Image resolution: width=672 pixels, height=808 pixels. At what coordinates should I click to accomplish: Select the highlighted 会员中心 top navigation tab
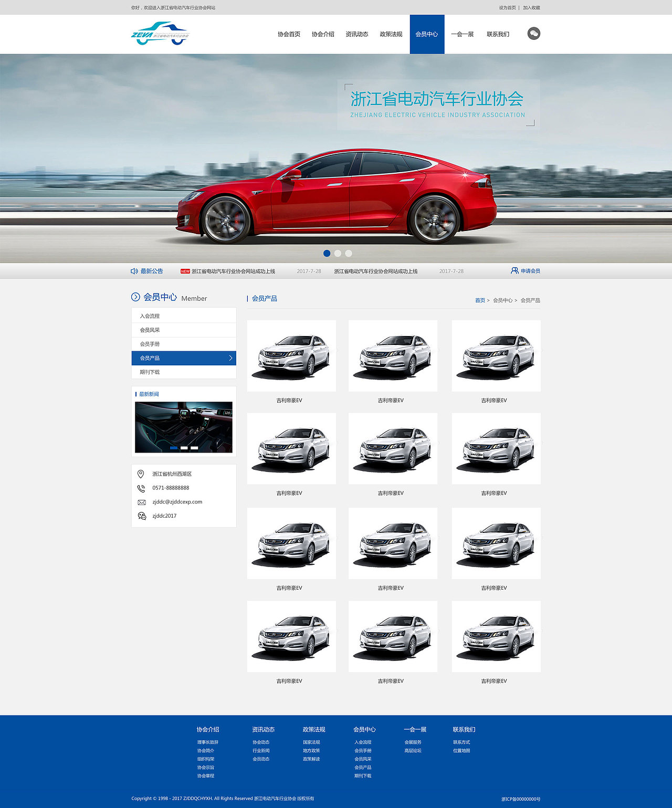[x=427, y=34]
